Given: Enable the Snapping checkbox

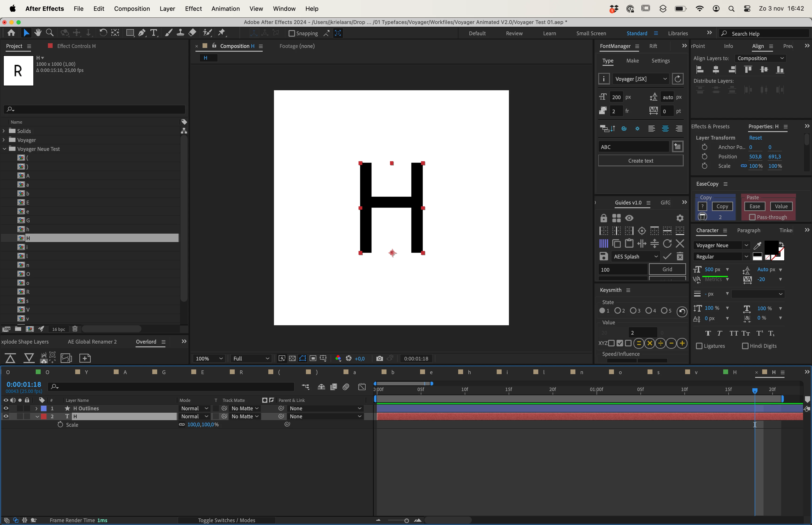Looking at the screenshot, I should pos(292,33).
